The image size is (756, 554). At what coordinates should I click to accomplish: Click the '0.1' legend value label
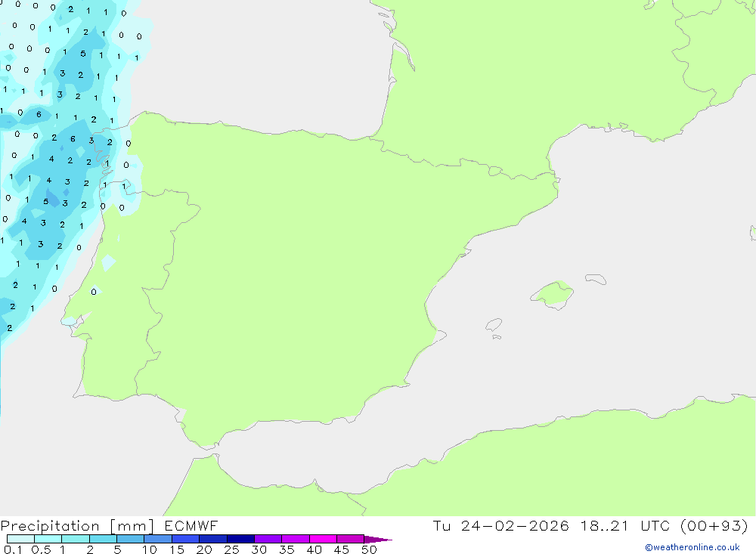13,549
